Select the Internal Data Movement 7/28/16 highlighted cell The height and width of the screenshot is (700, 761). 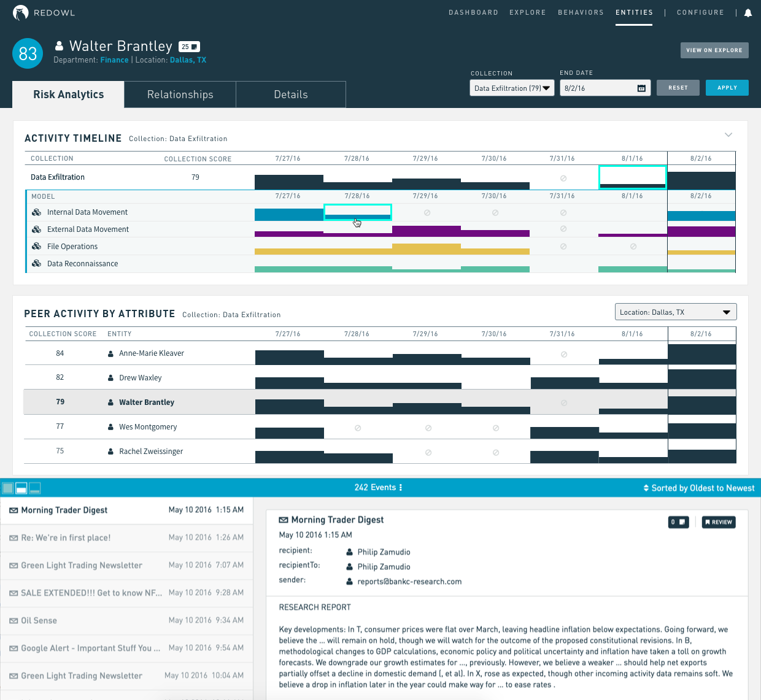[x=358, y=212]
